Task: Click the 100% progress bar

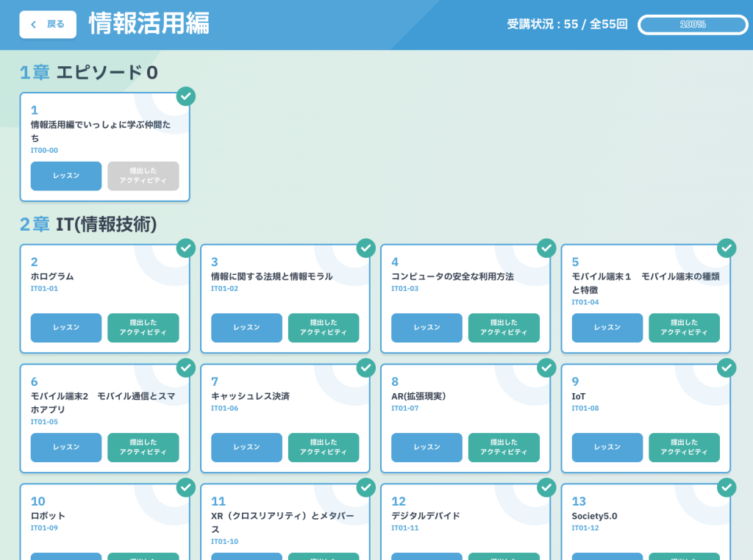Action: pos(693,24)
